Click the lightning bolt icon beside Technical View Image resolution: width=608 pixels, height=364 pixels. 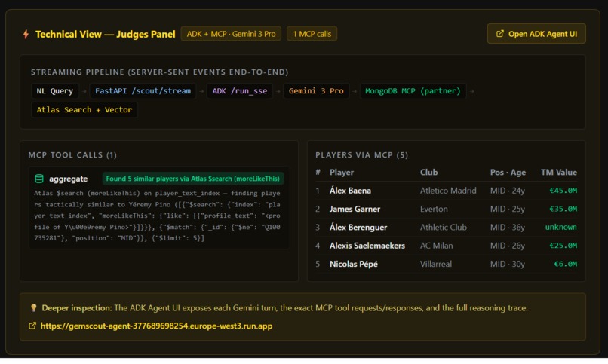click(x=26, y=34)
